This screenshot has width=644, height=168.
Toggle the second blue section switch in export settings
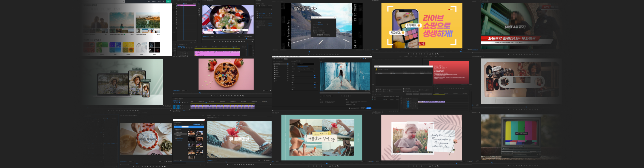tap(315, 78)
